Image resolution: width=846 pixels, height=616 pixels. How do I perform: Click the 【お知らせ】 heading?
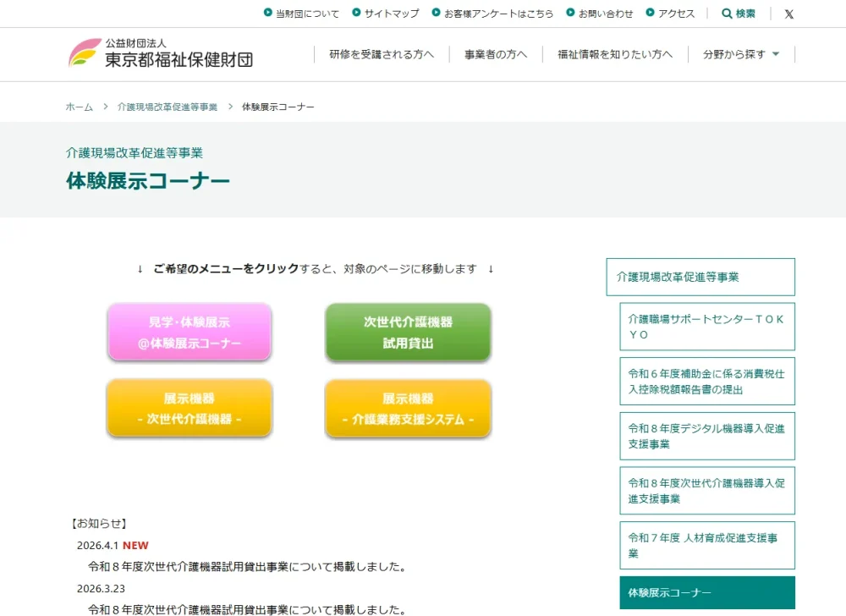pos(97,523)
